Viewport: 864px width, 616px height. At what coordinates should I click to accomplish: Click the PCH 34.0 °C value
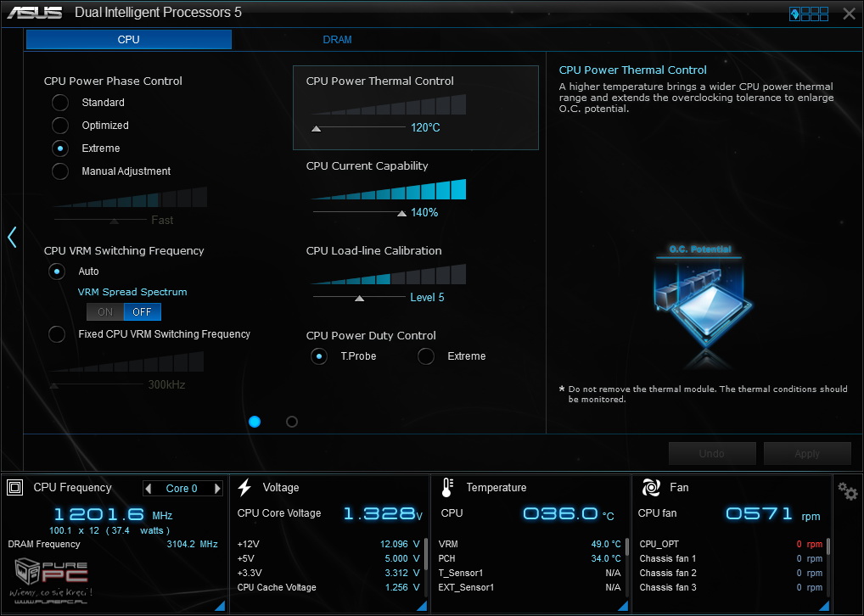click(606, 558)
